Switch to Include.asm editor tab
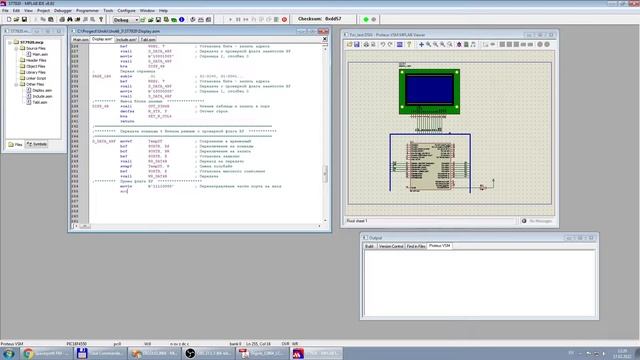The image size is (640, 360). pos(126,40)
